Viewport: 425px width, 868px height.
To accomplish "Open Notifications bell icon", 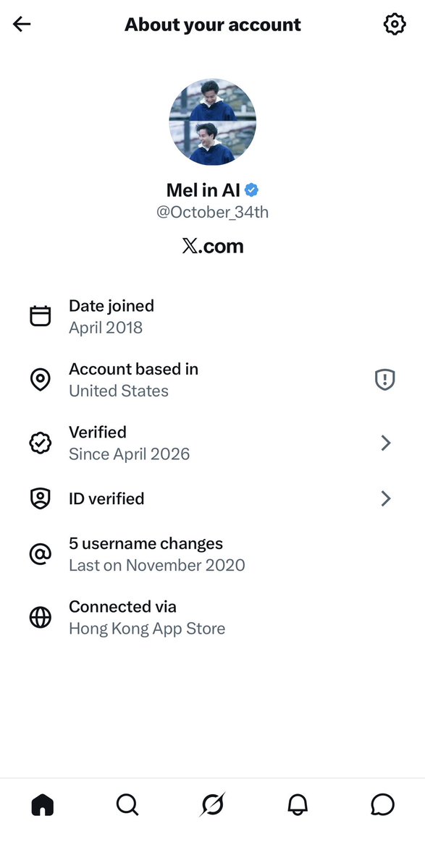I will click(298, 804).
